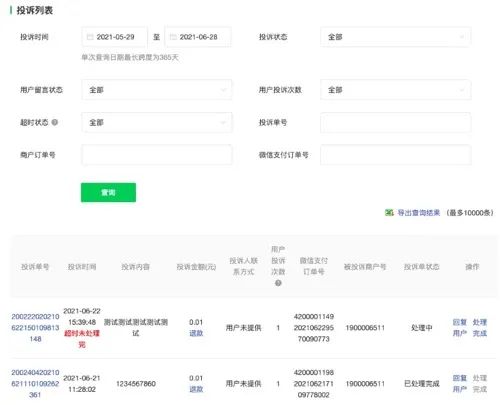Click the 已处理完成 status cell
Image resolution: width=500 pixels, height=405 pixels.
coord(421,384)
